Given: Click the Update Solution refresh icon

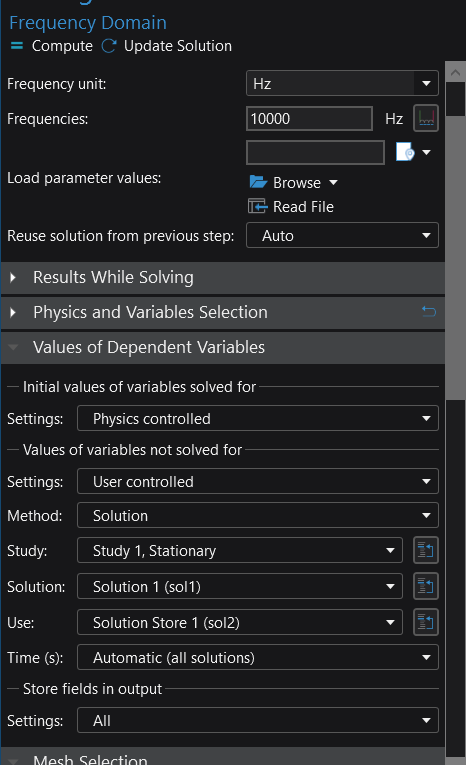Looking at the screenshot, I should pos(109,46).
